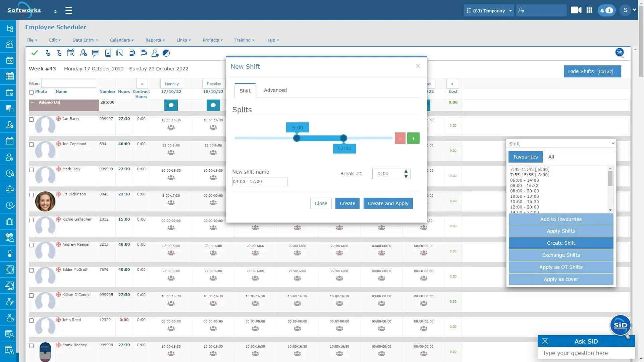Image resolution: width=644 pixels, height=362 pixels.
Task: Click the speech bubble comments toolbar icon
Action: tap(96, 53)
